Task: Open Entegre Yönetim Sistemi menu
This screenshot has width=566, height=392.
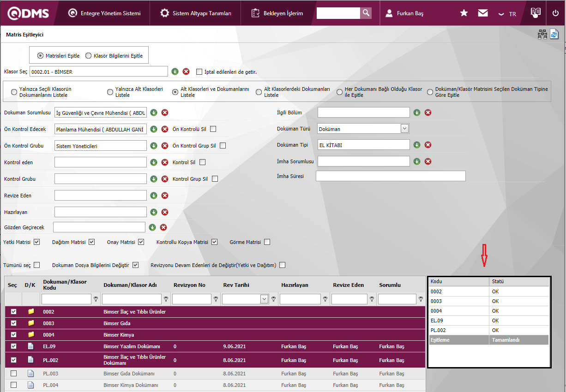Action: pyautogui.click(x=104, y=13)
